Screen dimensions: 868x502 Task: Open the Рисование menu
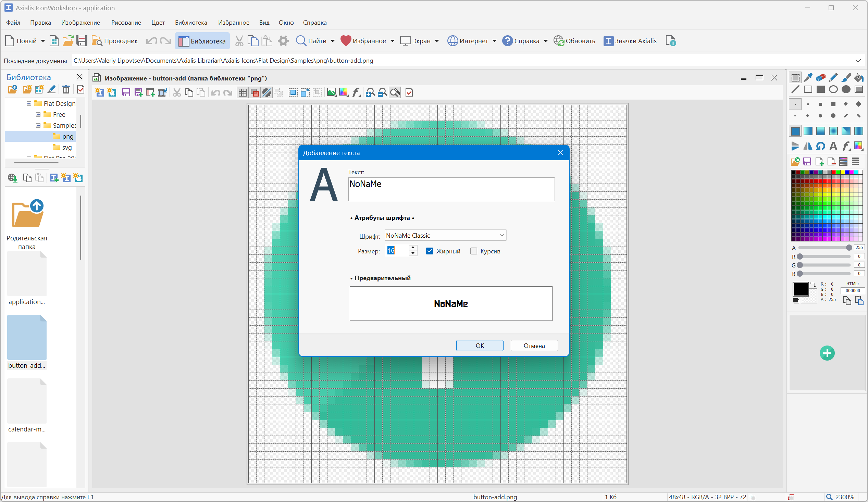pyautogui.click(x=126, y=22)
